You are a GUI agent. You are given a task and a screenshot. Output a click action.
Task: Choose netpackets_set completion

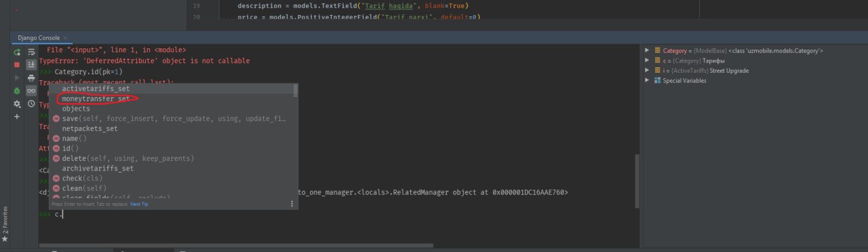[173, 128]
